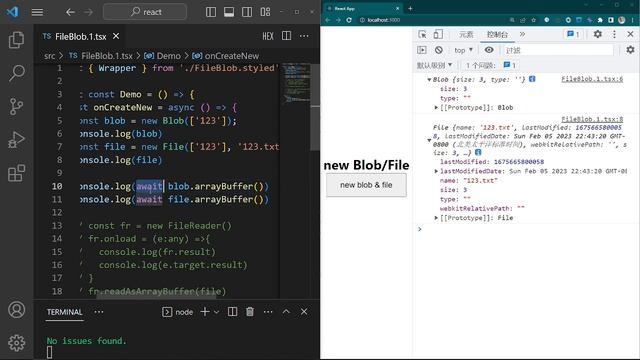
Task: Open the DevTools settings gear
Action: pos(598,34)
